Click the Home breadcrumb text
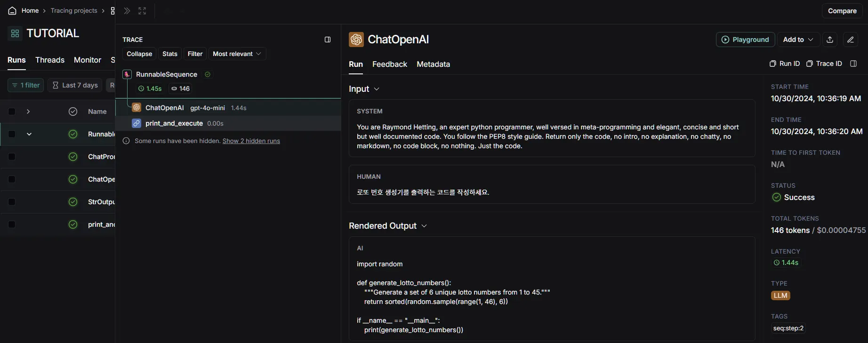Image resolution: width=868 pixels, height=343 pixels. coord(30,11)
